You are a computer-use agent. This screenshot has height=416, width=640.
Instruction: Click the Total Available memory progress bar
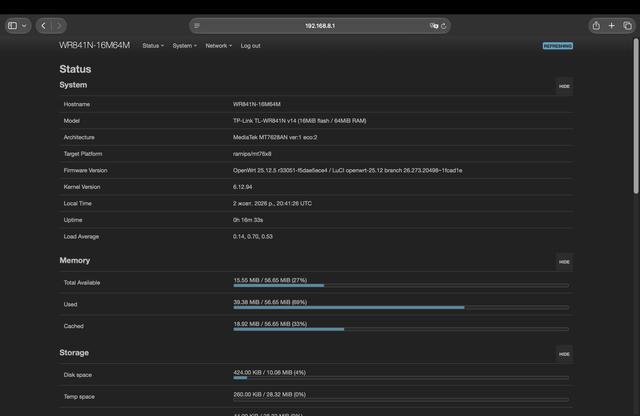401,285
